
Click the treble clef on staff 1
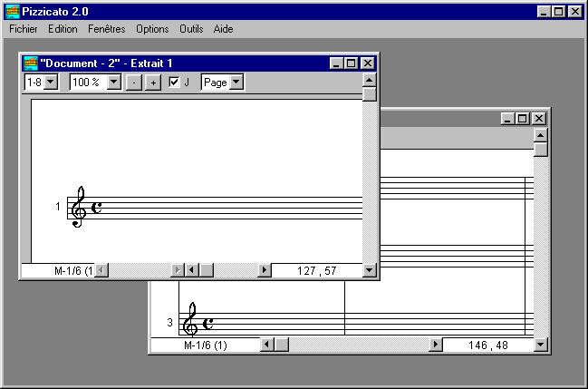coord(79,207)
